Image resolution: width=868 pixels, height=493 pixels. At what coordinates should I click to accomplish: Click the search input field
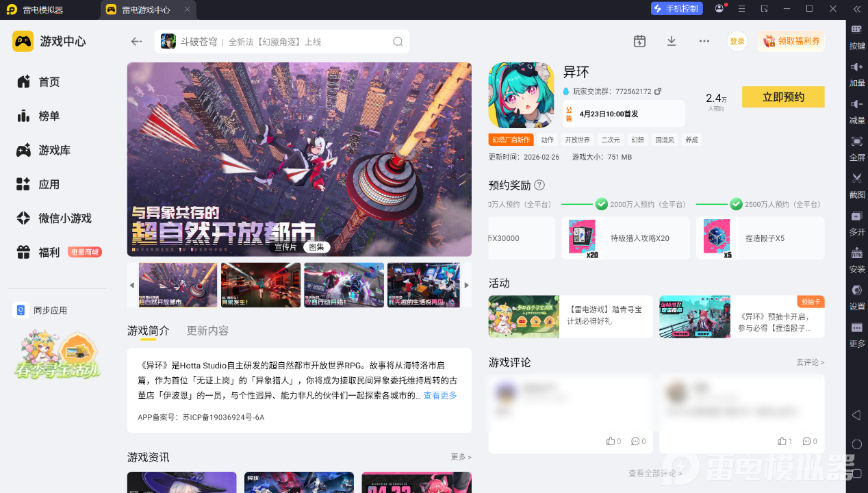pos(282,42)
